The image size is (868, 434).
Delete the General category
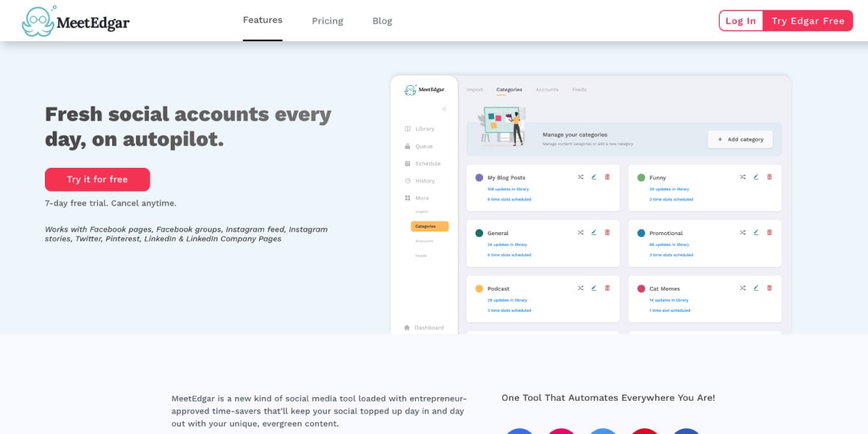[607, 232]
